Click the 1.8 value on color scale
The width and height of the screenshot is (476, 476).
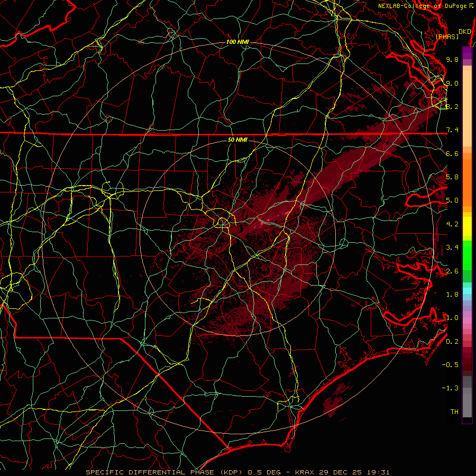pos(452,295)
